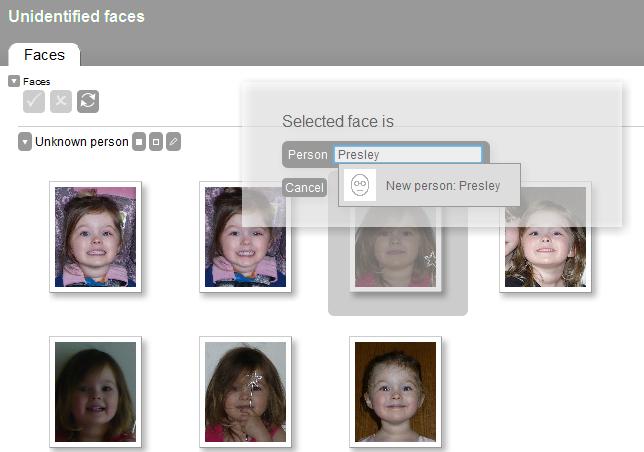Click the Person name input field
Screen dimensions: 644x452
click(408, 155)
